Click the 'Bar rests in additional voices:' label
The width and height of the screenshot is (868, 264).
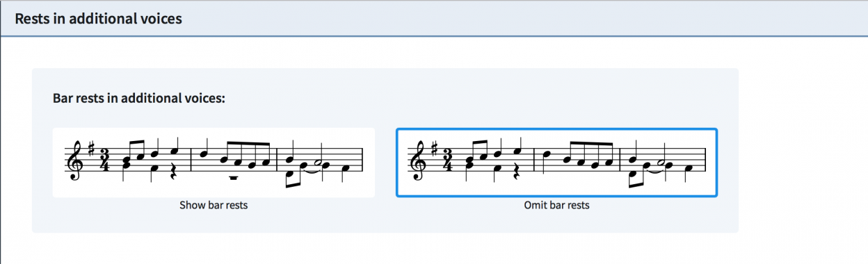(x=139, y=98)
